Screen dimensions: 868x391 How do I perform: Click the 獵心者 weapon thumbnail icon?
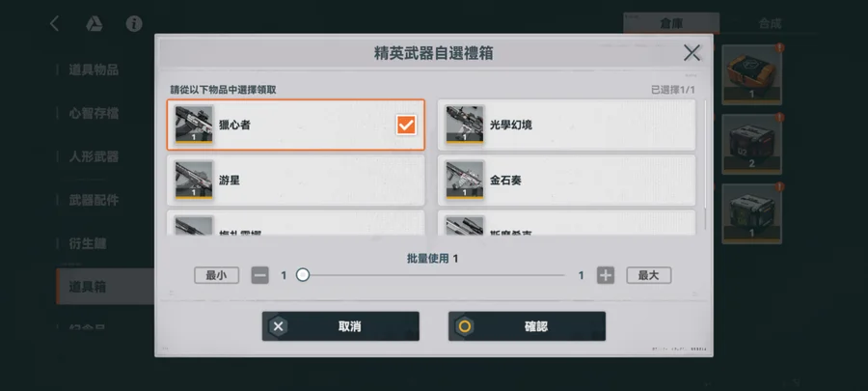tap(194, 125)
